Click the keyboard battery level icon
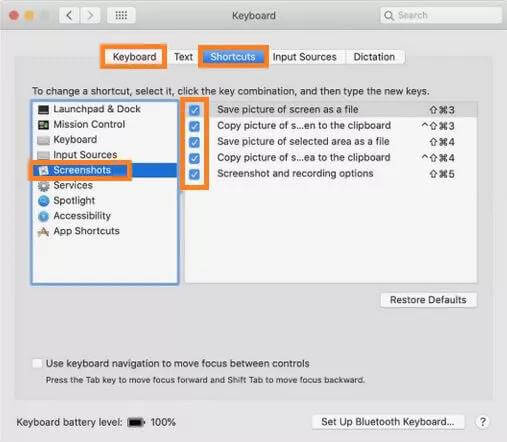Image resolution: width=507 pixels, height=442 pixels. (x=136, y=422)
